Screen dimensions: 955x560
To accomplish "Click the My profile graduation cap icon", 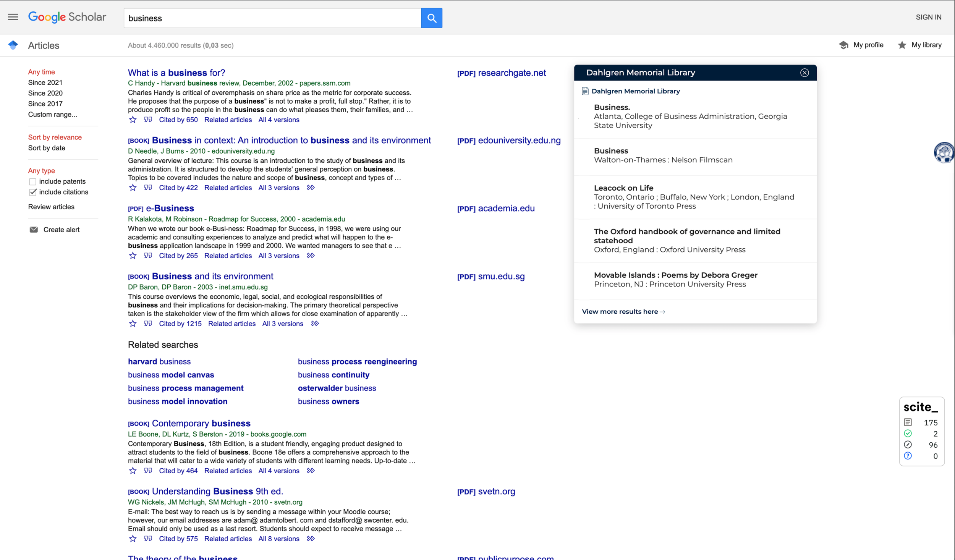I will tap(843, 45).
